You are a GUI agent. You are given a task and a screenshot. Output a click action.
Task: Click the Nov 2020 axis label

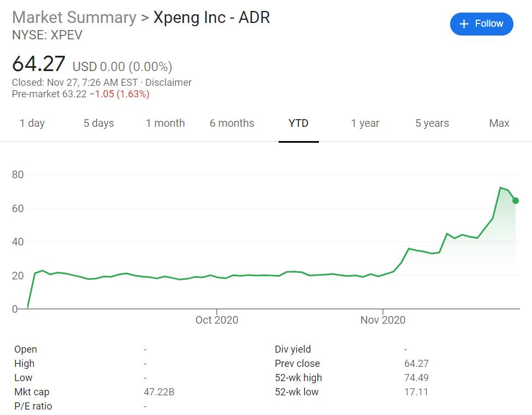coord(382,320)
